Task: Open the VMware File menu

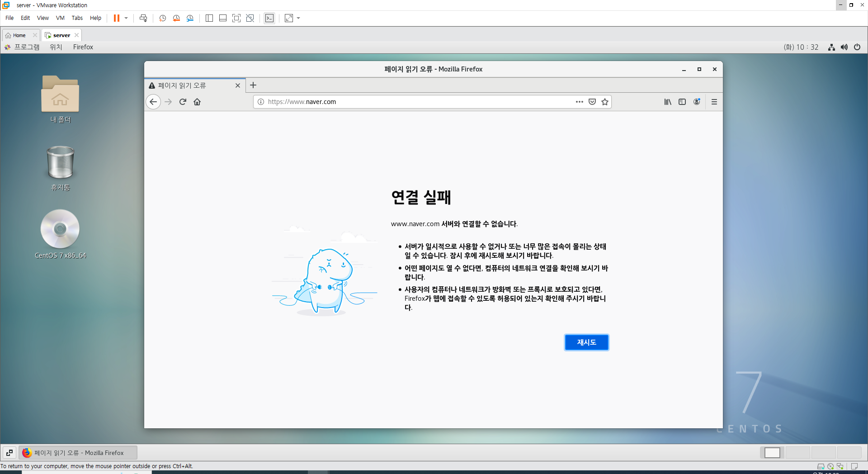Action: coord(9,18)
